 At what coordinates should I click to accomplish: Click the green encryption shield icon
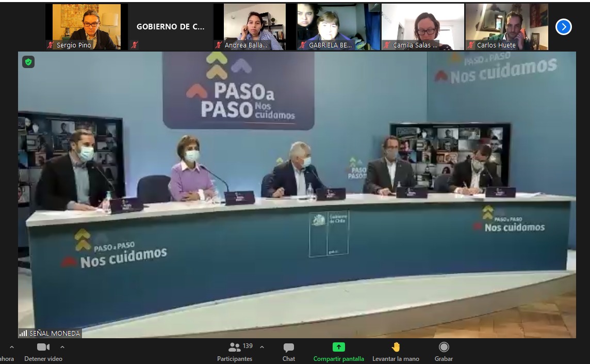[28, 62]
